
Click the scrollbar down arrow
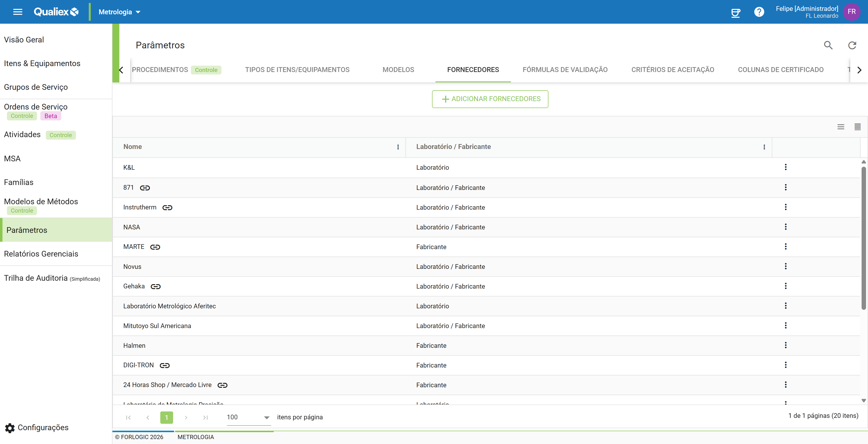pyautogui.click(x=864, y=401)
